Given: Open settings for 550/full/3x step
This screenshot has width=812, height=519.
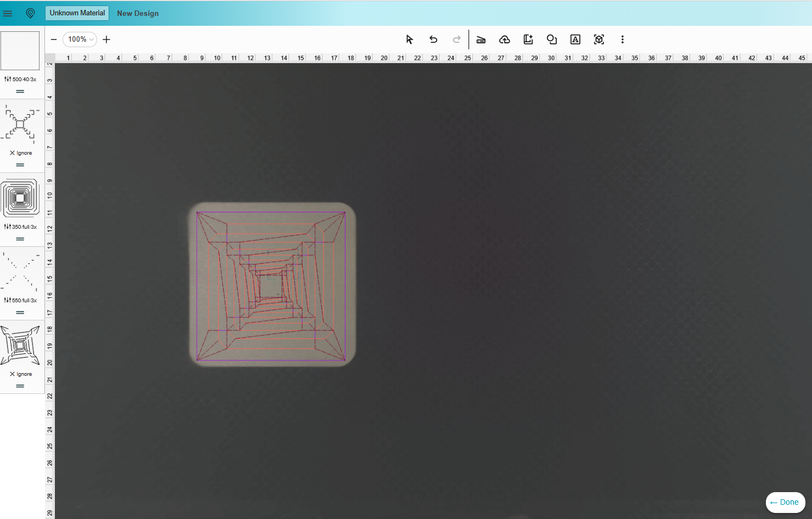Looking at the screenshot, I should (20, 301).
